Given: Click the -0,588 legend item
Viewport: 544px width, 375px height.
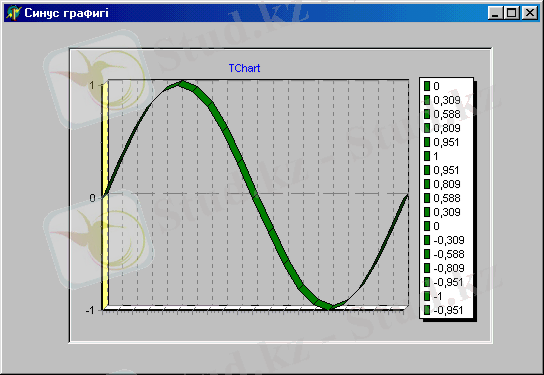Looking at the screenshot, I should 444,254.
